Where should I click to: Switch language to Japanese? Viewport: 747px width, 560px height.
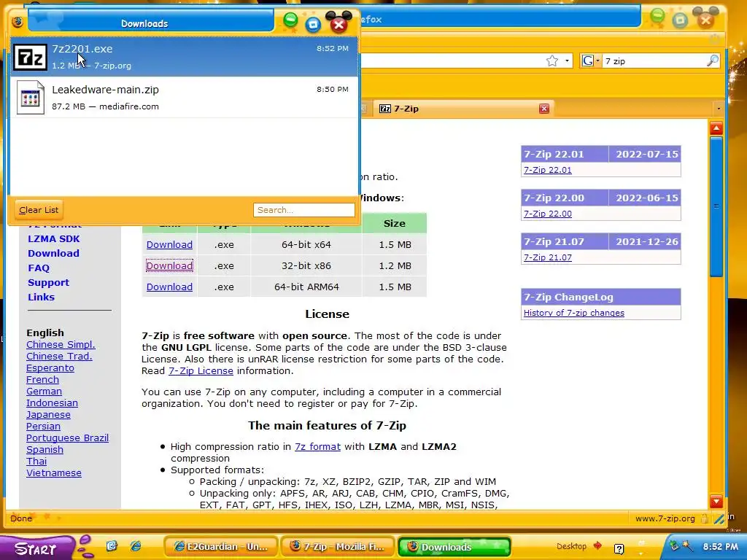point(48,415)
